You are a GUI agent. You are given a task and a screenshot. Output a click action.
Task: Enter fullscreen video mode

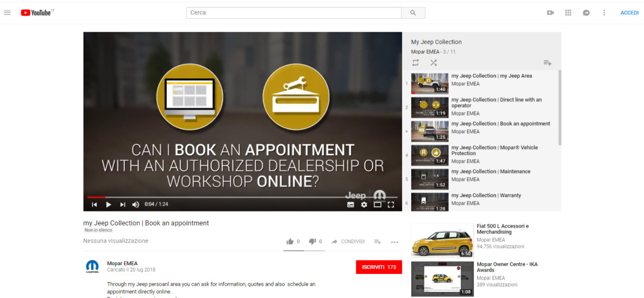click(x=391, y=205)
